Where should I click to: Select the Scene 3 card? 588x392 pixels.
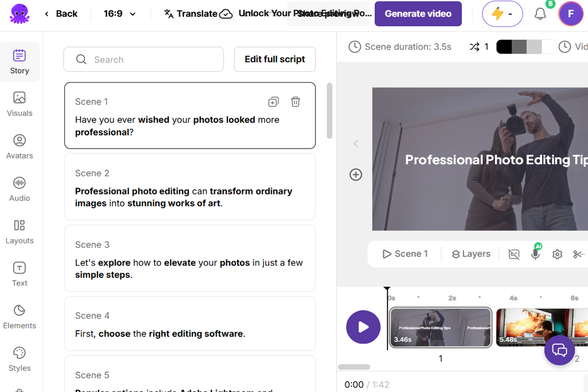[189, 258]
